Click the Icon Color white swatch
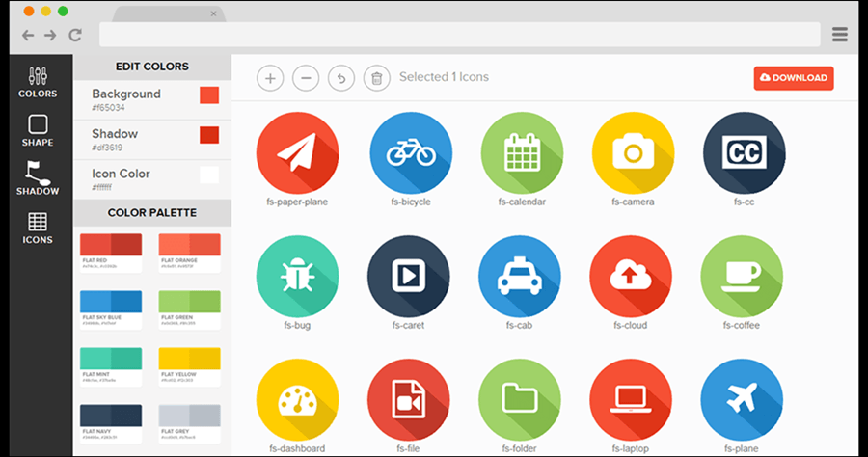 [x=209, y=175]
